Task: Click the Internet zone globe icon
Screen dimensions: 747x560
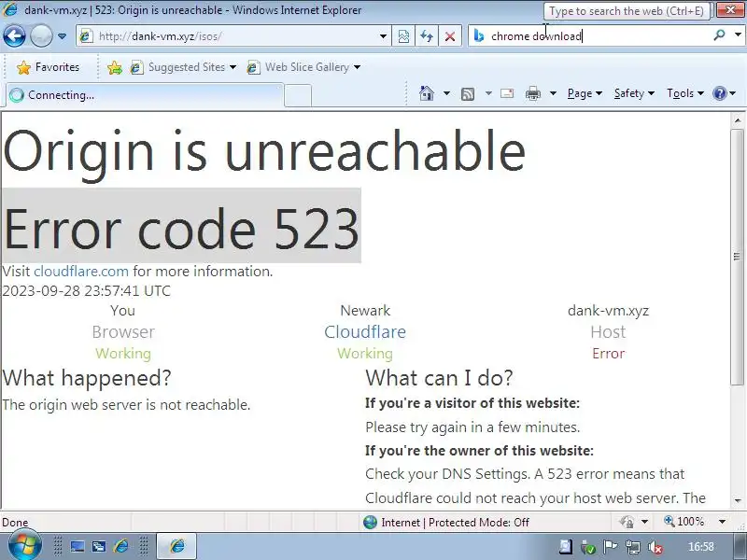Action: click(x=370, y=522)
